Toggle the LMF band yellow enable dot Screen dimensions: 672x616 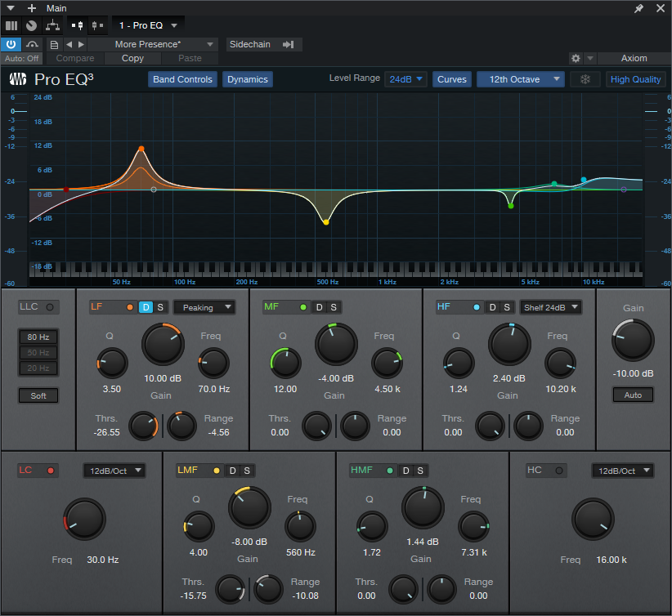[x=217, y=471]
